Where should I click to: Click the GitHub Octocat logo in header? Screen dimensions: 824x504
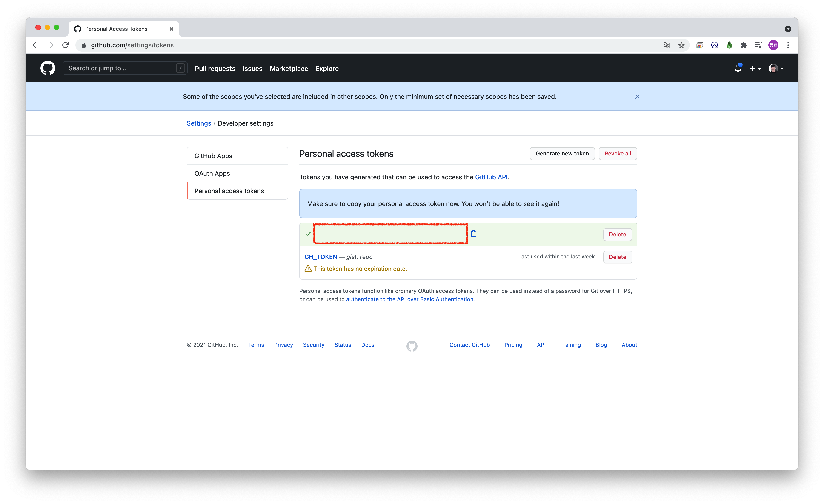tap(48, 68)
